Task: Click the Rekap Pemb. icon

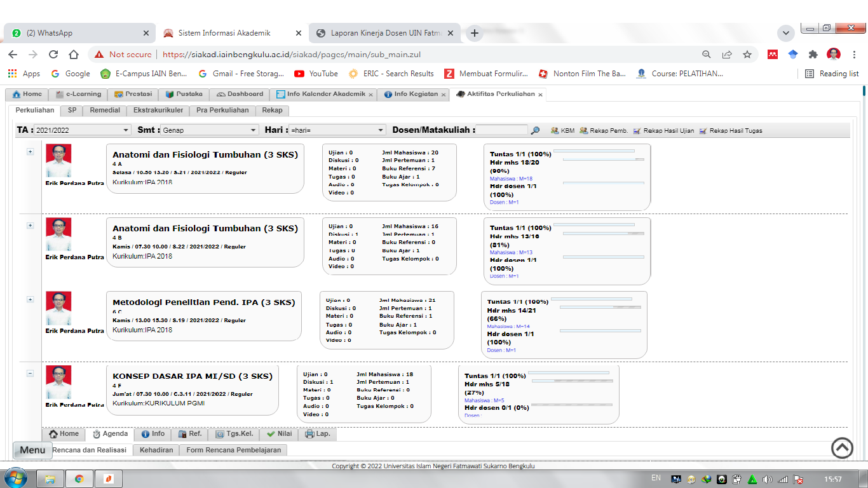Action: (583, 130)
